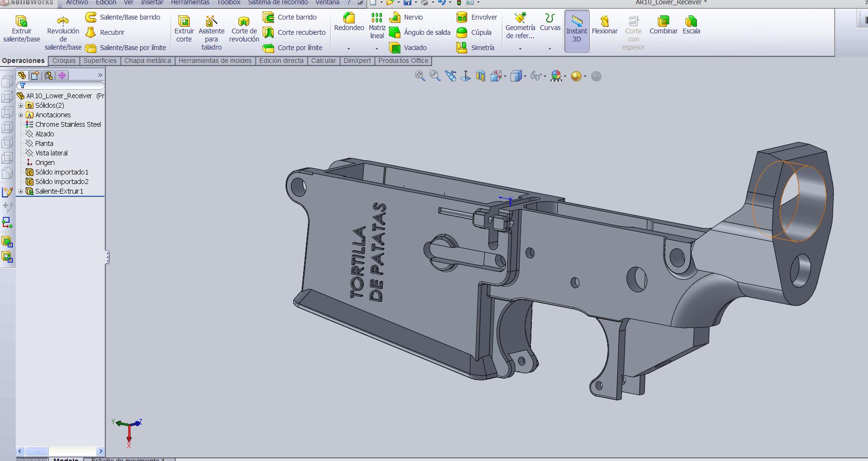Toggle the Instant 3D mode
This screenshot has width=868, height=461.
click(576, 31)
